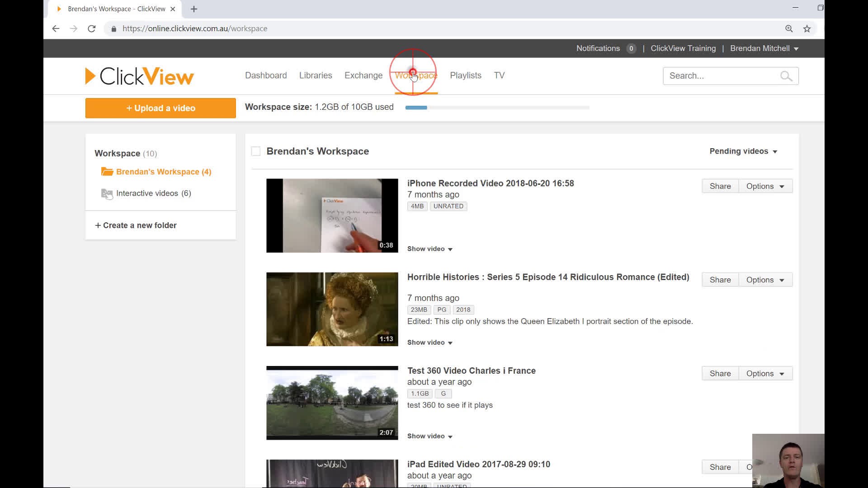Share the iPhone Recorded Video
868x488 pixels.
point(720,186)
